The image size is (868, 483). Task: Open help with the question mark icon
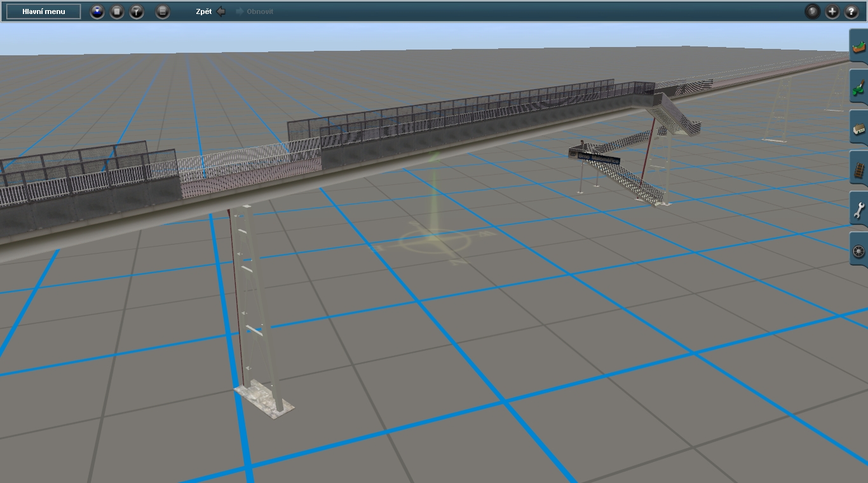(x=851, y=11)
